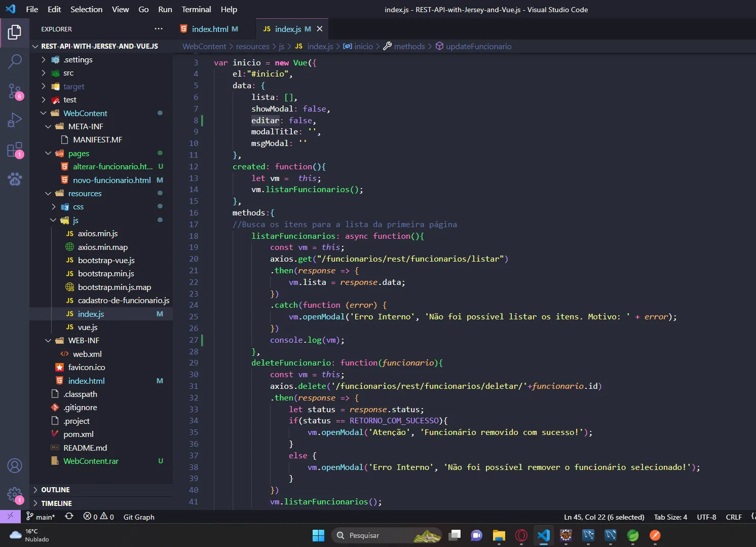Click the synchronize changes icon in status bar
Image resolution: width=756 pixels, height=547 pixels.
(x=69, y=517)
